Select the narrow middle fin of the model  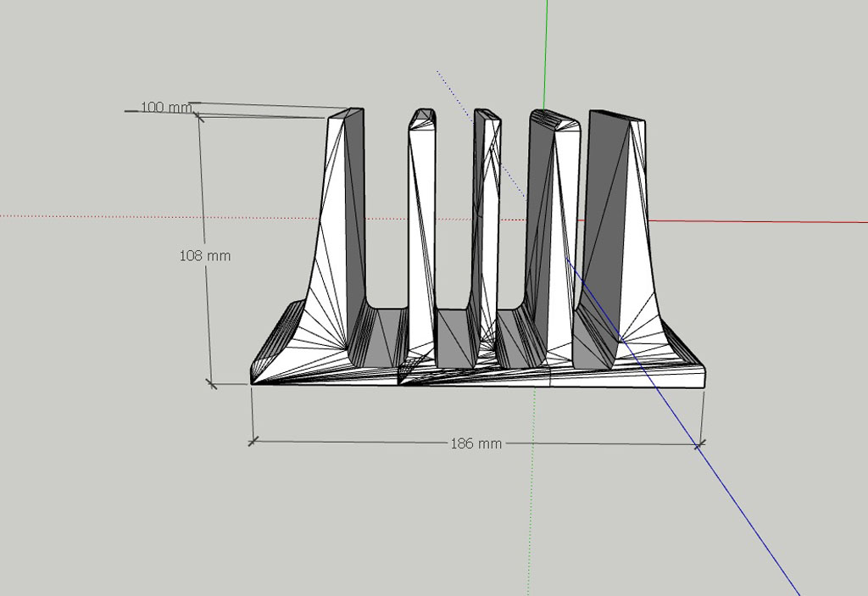[x=484, y=212]
